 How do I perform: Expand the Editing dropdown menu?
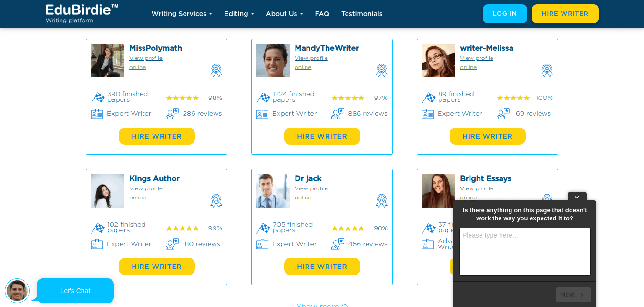pos(239,14)
